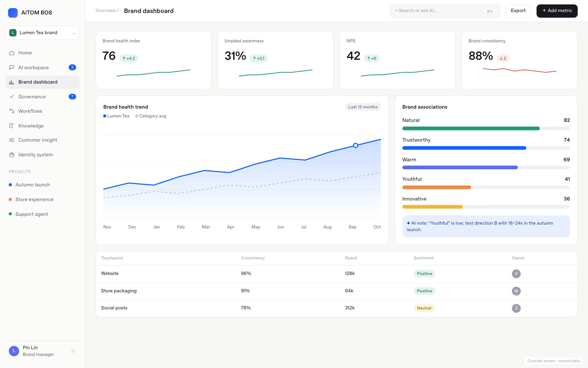
Task: Click the Workflows branch icon
Action: click(12, 111)
